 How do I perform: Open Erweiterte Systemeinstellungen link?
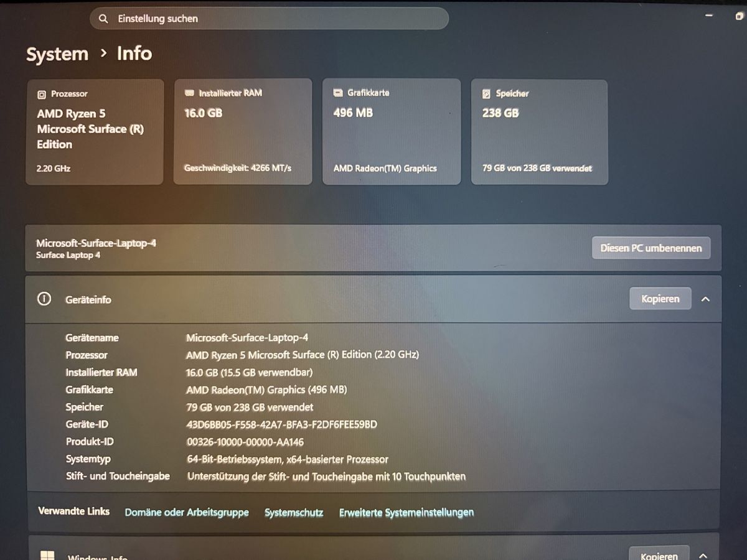pyautogui.click(x=406, y=513)
